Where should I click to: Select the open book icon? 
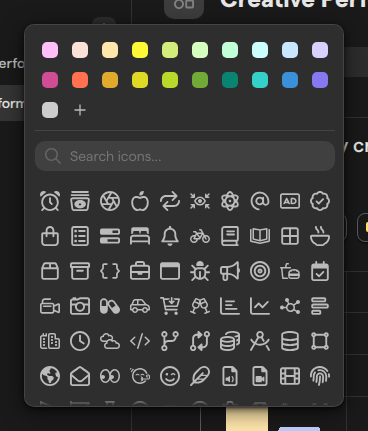(260, 236)
